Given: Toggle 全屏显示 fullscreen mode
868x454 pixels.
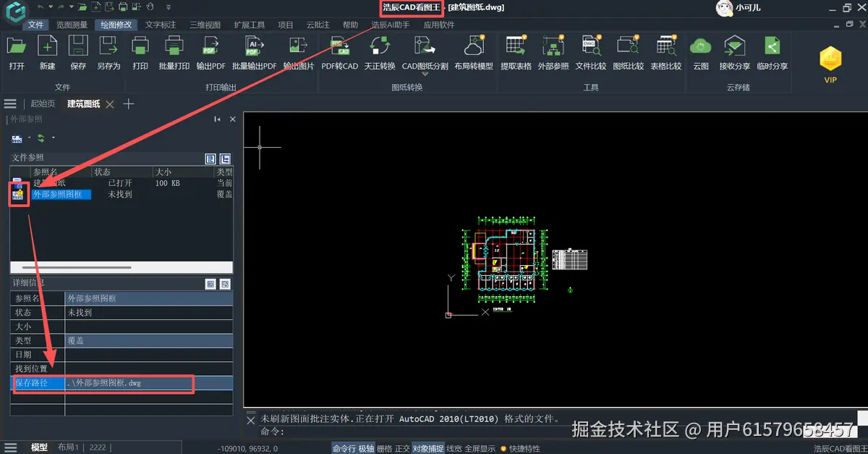Looking at the screenshot, I should pyautogui.click(x=480, y=448).
